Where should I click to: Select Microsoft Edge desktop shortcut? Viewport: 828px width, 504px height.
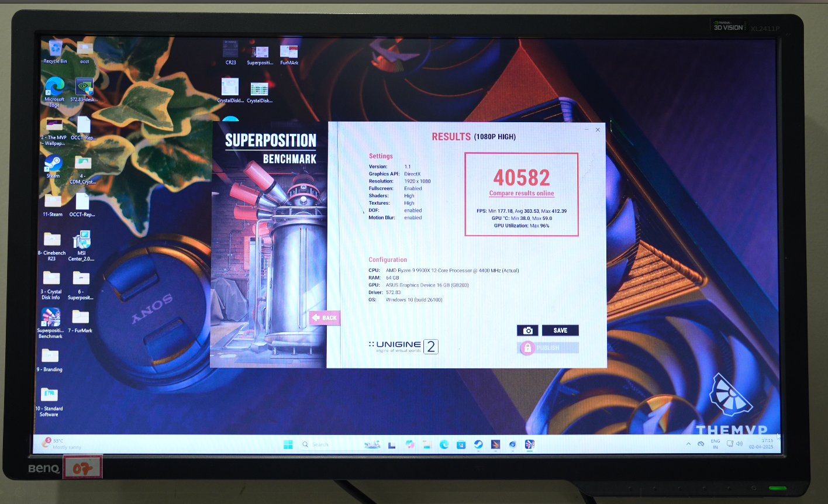coord(54,92)
